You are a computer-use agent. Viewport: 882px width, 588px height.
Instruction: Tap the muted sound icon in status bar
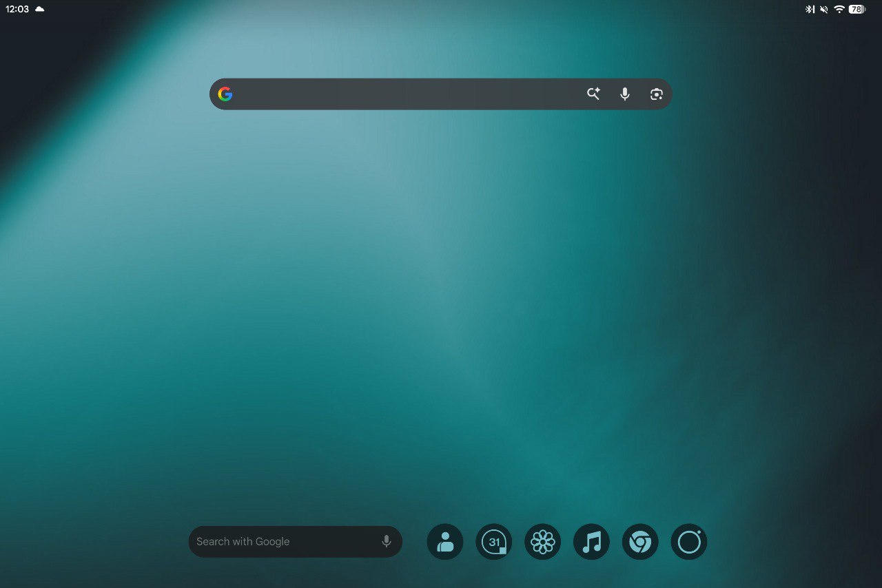pos(823,9)
